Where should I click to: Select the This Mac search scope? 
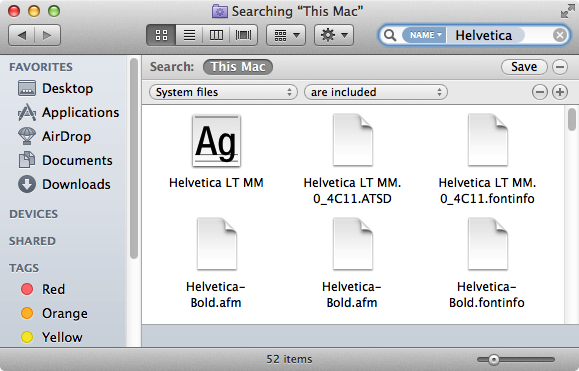(x=238, y=67)
